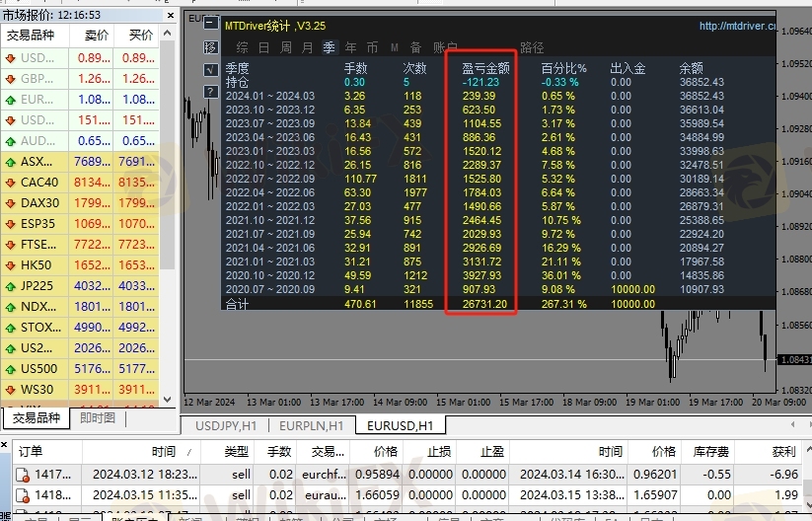Toggle the √ checkmark panel button
812x521 pixels.
tap(211, 69)
